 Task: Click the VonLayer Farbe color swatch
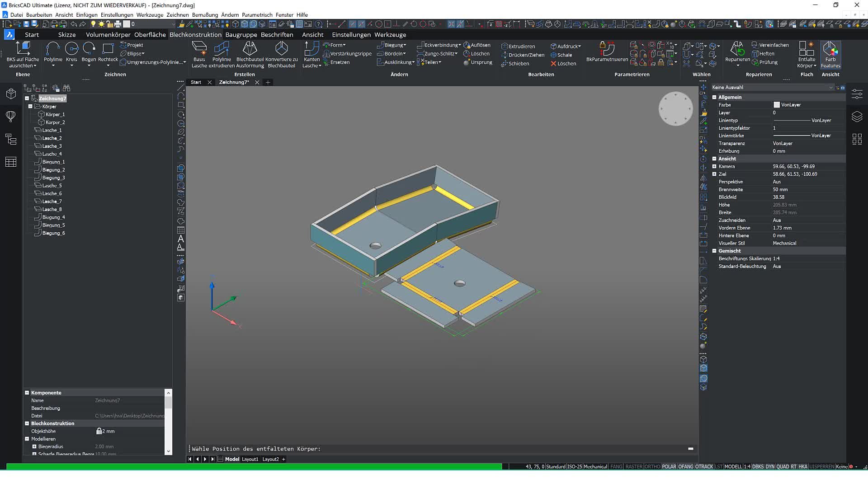click(776, 105)
